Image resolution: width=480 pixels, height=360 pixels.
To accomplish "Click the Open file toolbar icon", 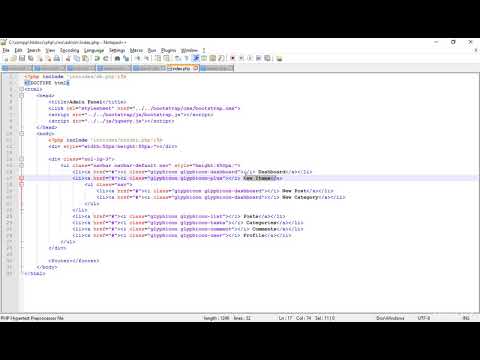I will coord(13,58).
